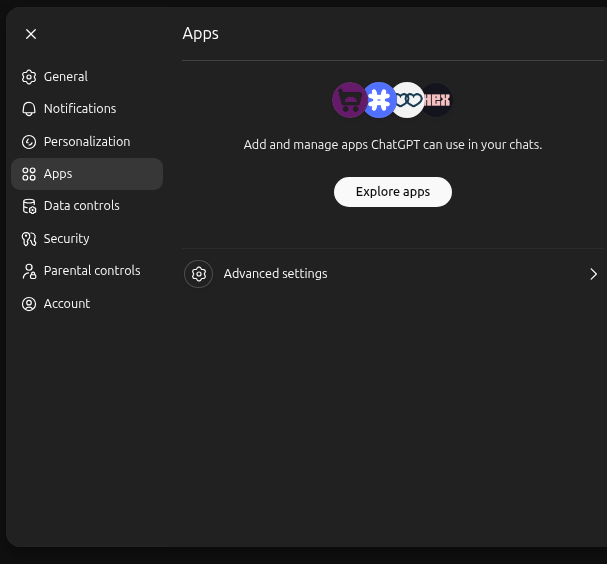This screenshot has height=564, width=607.
Task: Click the Advanced settings gear icon
Action: pyautogui.click(x=199, y=274)
